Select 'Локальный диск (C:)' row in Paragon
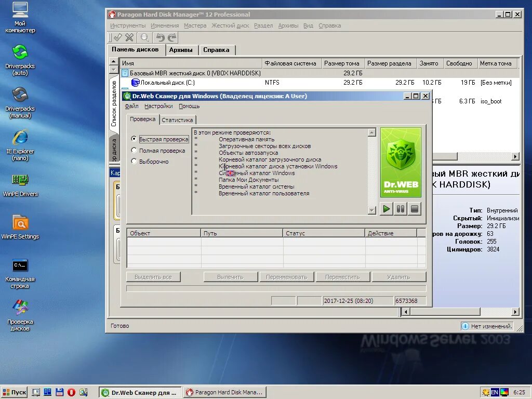 [320, 83]
